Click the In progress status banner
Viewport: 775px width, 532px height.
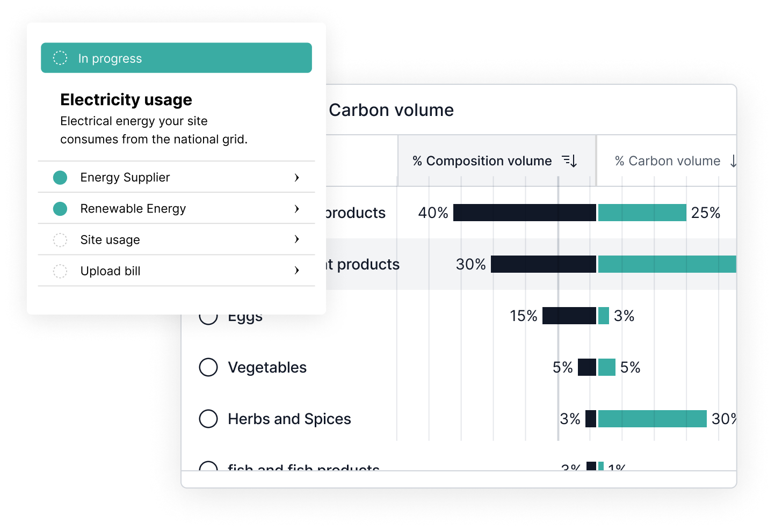[176, 58]
